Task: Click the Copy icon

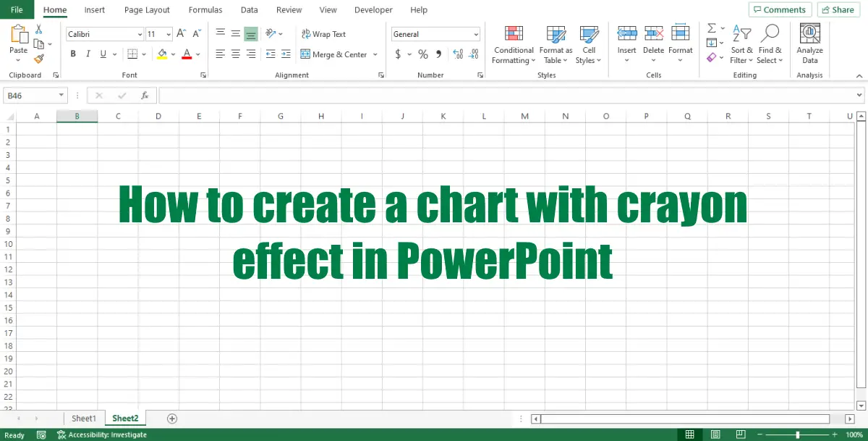Action: 39,45
